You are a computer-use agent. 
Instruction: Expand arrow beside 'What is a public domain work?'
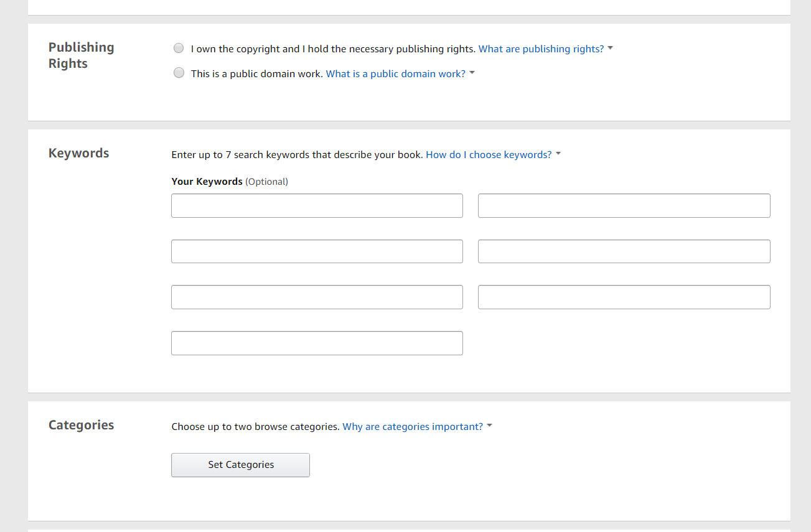pos(472,73)
